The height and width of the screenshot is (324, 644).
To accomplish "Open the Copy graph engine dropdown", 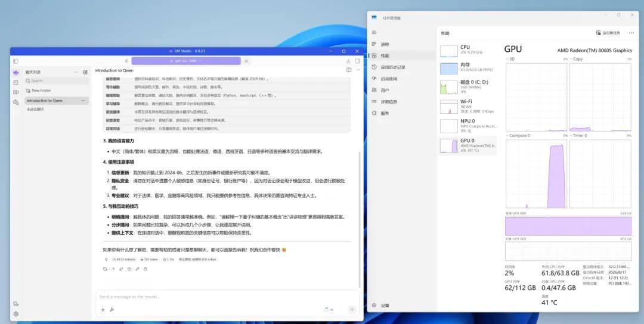I will tap(576, 59).
